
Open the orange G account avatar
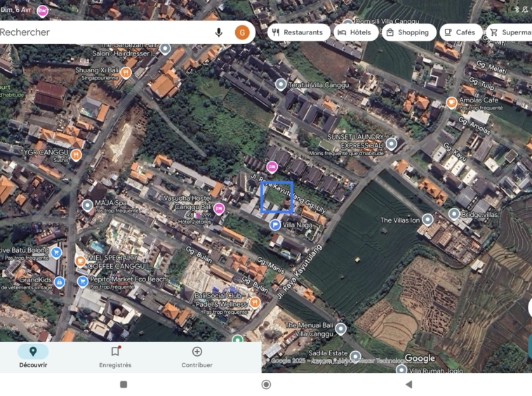click(242, 32)
